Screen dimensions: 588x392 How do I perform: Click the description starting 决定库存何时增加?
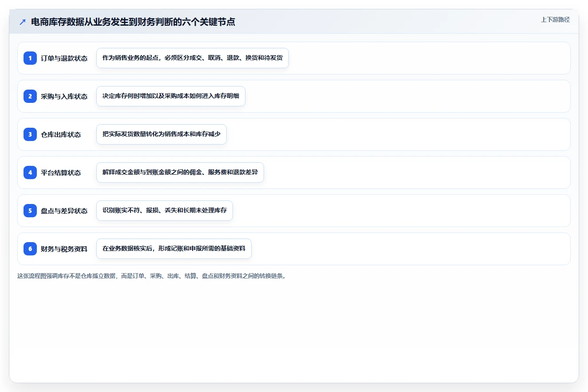pyautogui.click(x=171, y=96)
